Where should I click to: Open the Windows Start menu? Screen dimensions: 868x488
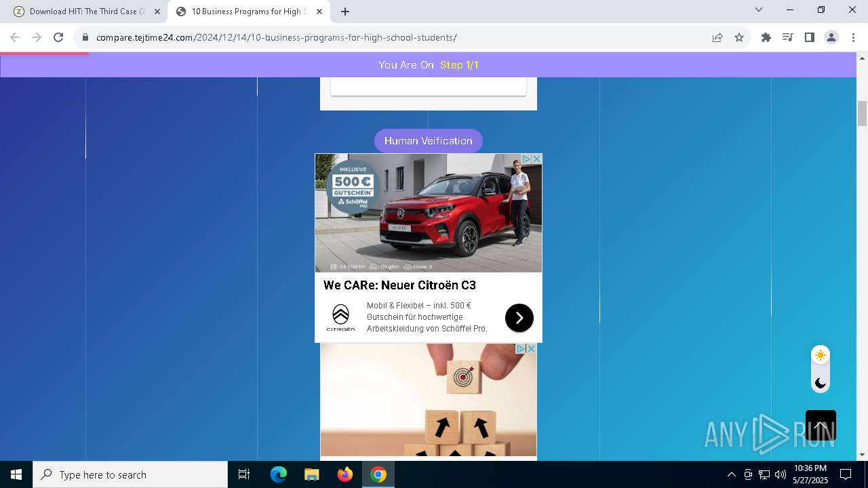point(16,474)
